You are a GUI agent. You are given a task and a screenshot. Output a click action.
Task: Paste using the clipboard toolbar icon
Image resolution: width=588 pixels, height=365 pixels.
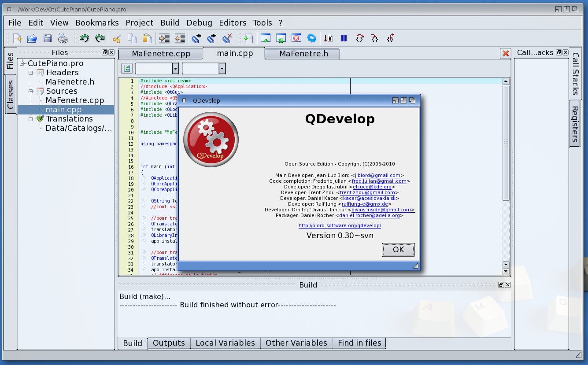[147, 38]
